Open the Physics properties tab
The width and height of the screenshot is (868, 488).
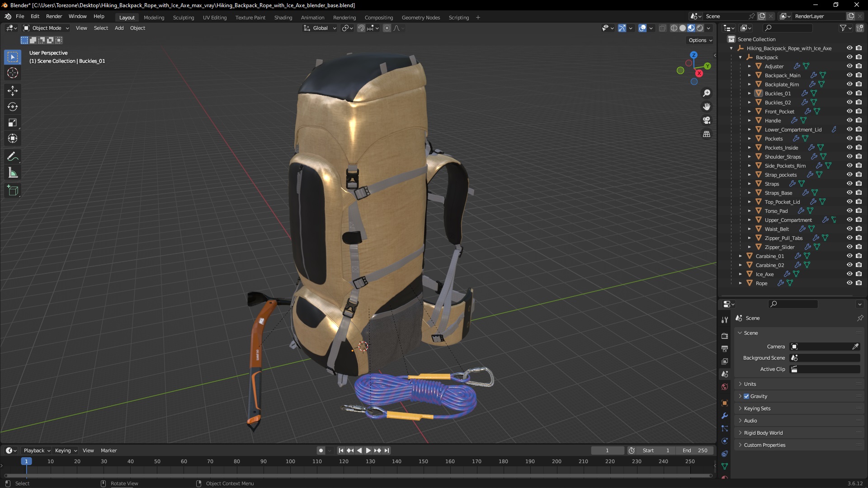pos(725,441)
